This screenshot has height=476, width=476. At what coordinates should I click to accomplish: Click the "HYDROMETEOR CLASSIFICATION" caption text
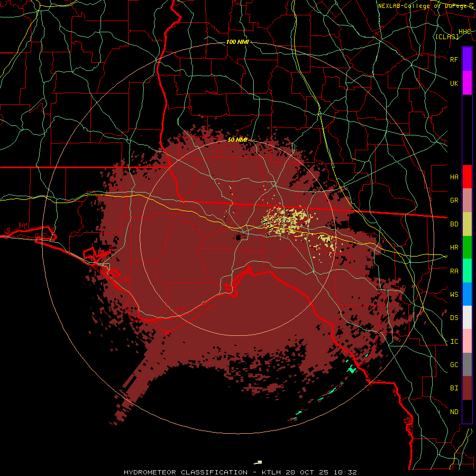coord(186,472)
